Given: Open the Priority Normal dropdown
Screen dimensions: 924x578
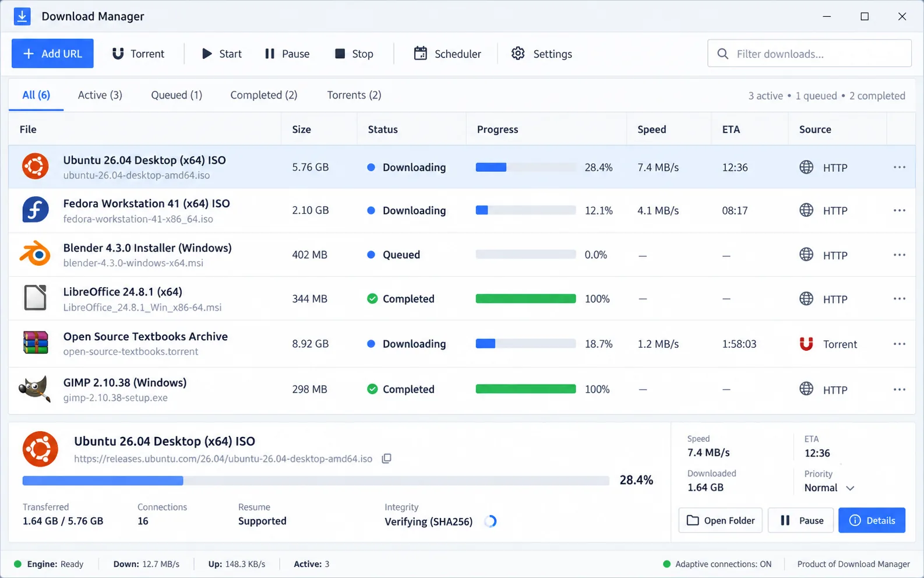Looking at the screenshot, I should tap(829, 488).
